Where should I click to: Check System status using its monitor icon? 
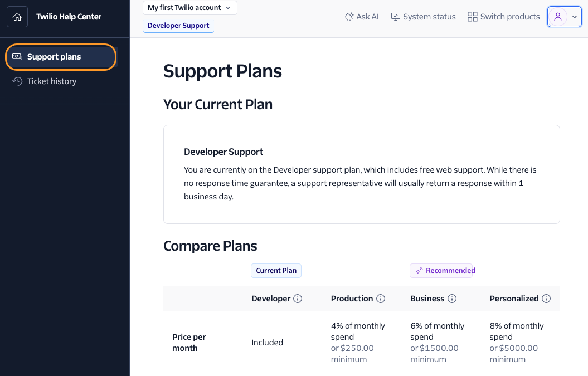coord(395,16)
